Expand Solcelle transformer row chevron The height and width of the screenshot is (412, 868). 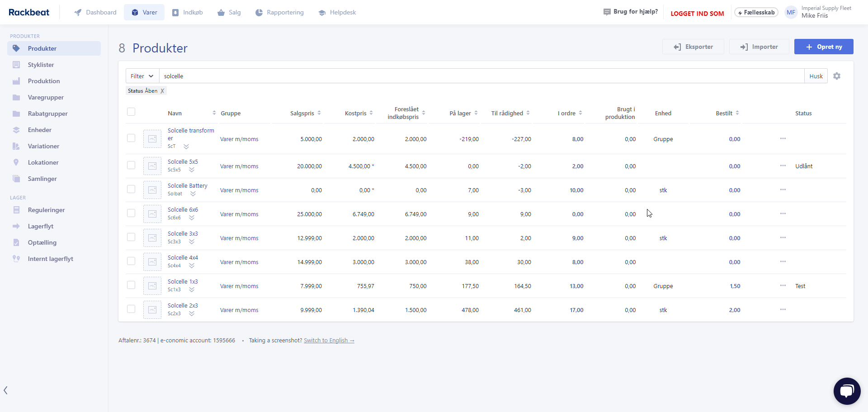(186, 147)
